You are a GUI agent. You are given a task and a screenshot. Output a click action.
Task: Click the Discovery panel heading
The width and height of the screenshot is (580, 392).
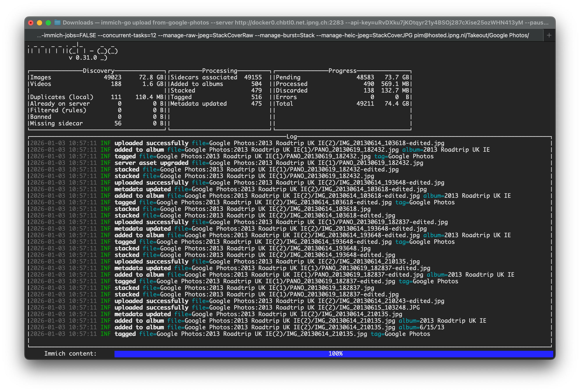click(98, 71)
